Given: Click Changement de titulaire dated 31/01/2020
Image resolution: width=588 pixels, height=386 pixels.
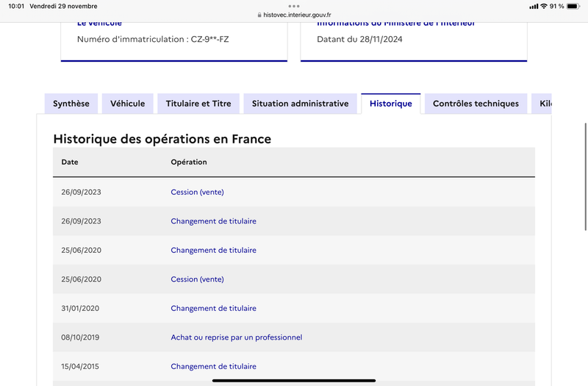Looking at the screenshot, I should click(x=213, y=308).
